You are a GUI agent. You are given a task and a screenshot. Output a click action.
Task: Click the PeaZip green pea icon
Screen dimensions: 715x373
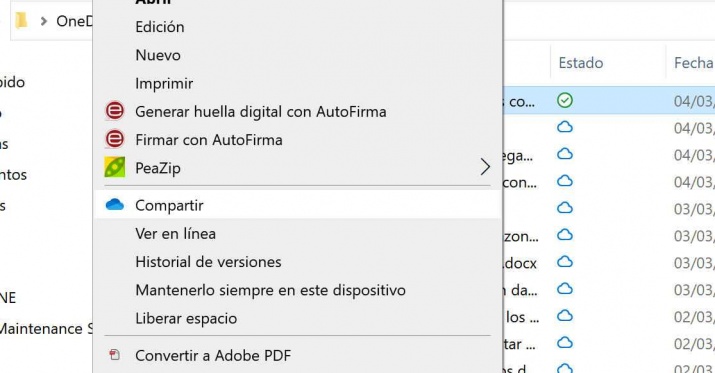114,167
